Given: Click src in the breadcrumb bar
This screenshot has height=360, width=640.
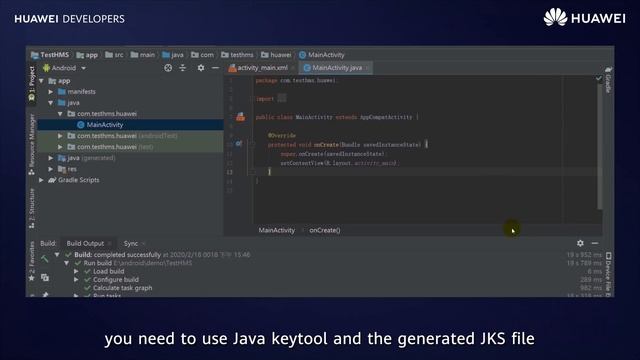Looking at the screenshot, I should click(x=114, y=55).
